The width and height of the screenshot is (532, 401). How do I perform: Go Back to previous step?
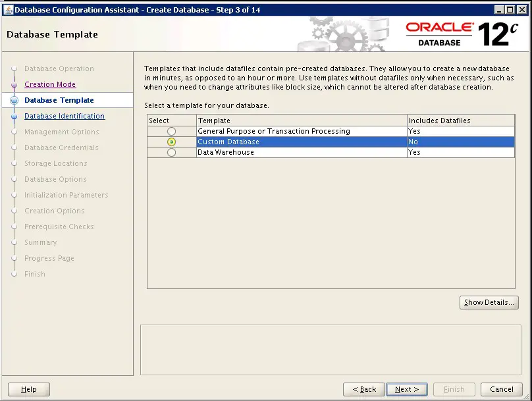pos(364,389)
